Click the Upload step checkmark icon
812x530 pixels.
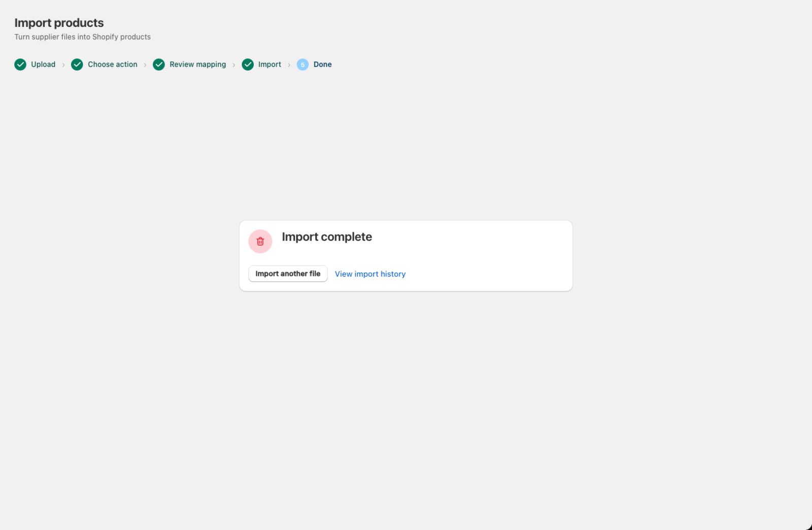(x=20, y=64)
